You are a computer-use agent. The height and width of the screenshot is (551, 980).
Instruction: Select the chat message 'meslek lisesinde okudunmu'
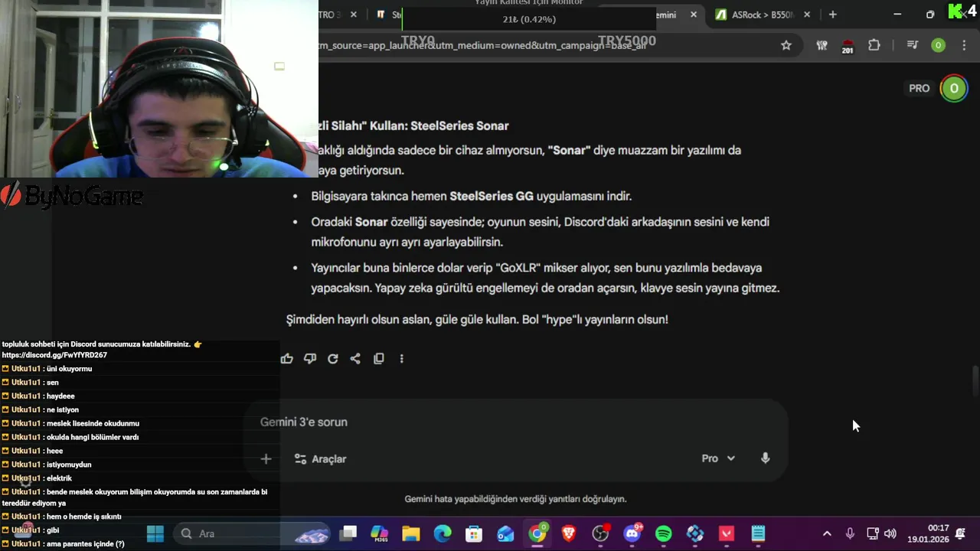tap(93, 423)
